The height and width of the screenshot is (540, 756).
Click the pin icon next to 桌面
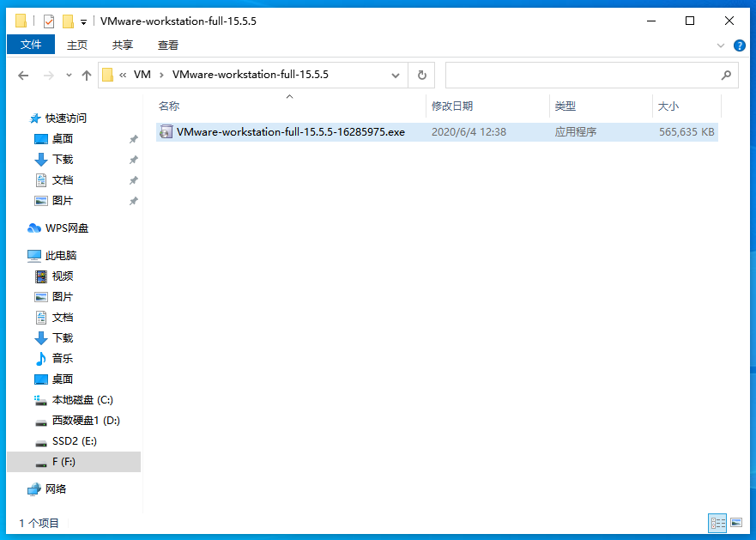(134, 139)
